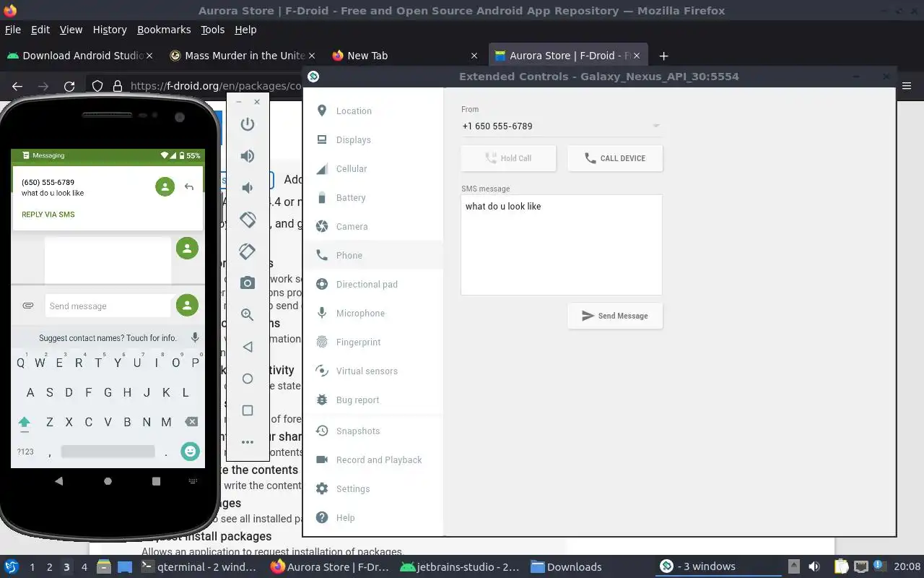This screenshot has height=578, width=924.
Task: Open Record and Playback section
Action: 373,460
